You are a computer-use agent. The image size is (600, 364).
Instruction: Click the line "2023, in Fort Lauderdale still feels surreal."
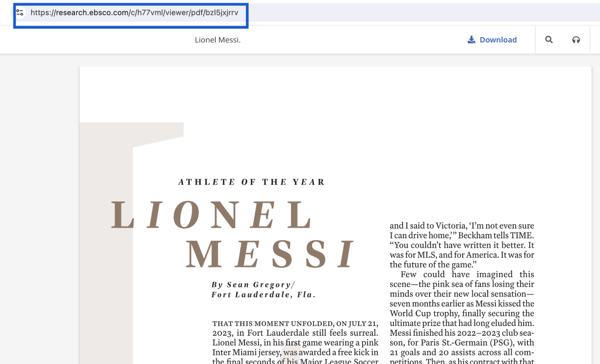(295, 333)
